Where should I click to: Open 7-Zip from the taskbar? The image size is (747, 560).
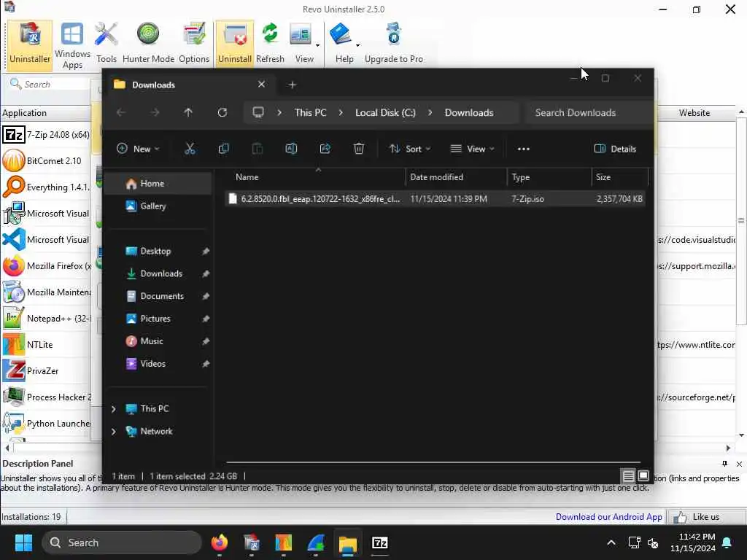click(x=379, y=542)
